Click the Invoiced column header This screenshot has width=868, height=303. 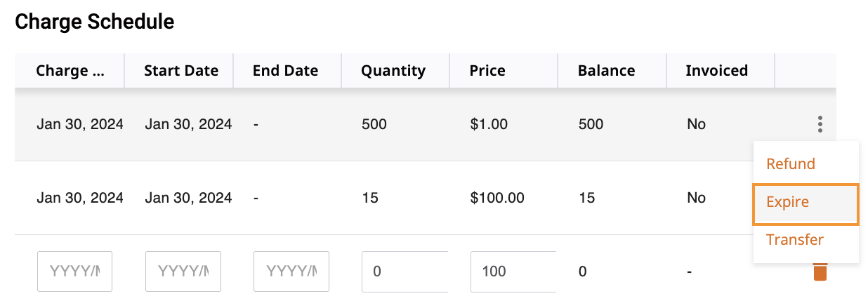(x=716, y=71)
